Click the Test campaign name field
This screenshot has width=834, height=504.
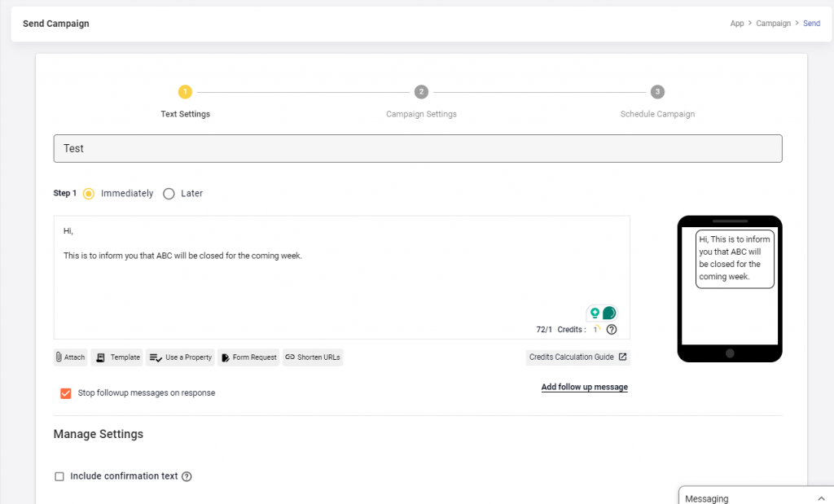coord(417,148)
